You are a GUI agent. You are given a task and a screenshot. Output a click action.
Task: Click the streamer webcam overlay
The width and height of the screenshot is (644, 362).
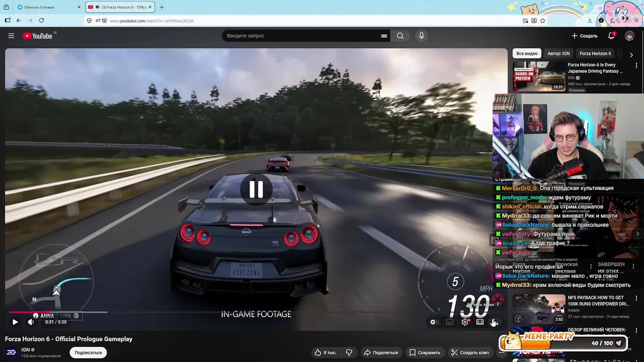(x=568, y=136)
